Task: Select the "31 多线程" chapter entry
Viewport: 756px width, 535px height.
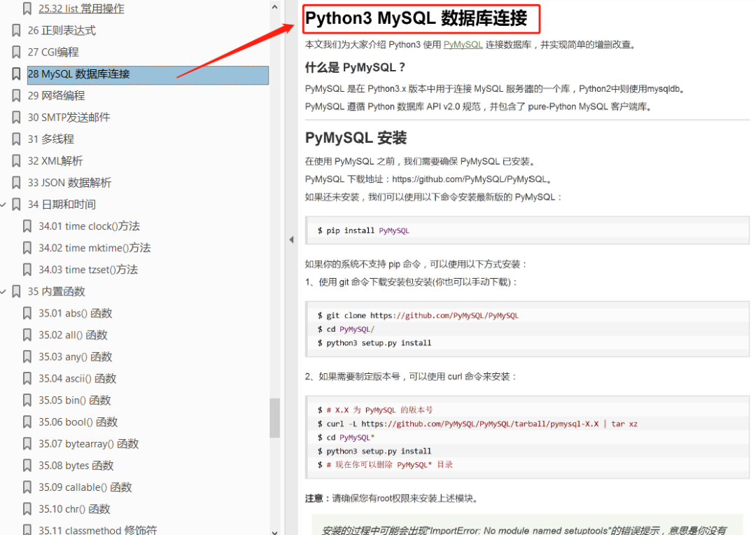Action: coord(52,139)
